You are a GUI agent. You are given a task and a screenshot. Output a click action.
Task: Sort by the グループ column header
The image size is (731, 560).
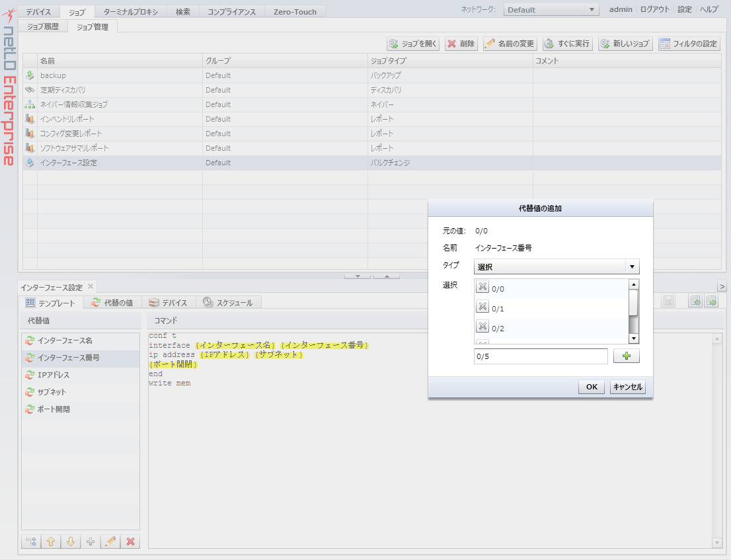pyautogui.click(x=285, y=61)
